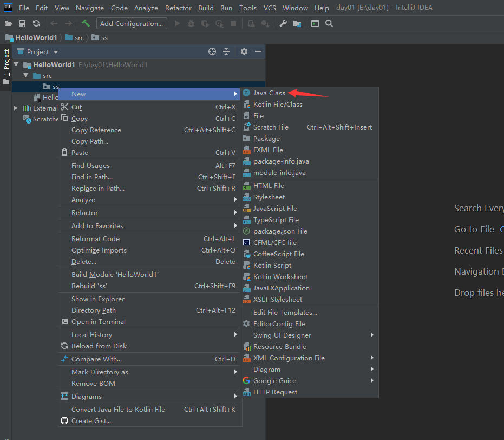Click the Debug bug icon in the toolbar
Screen dimensions: 504x440
click(x=191, y=23)
